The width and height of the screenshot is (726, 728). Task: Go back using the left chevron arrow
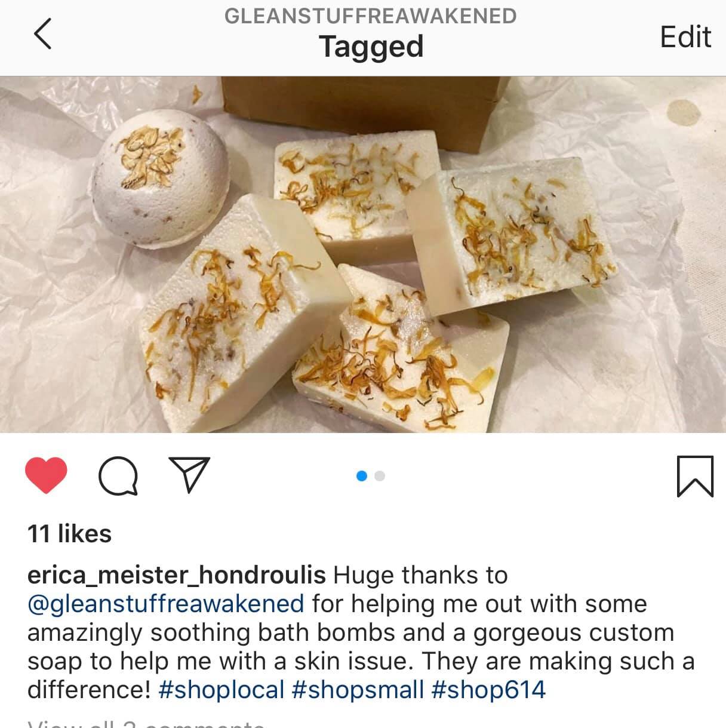coord(42,33)
